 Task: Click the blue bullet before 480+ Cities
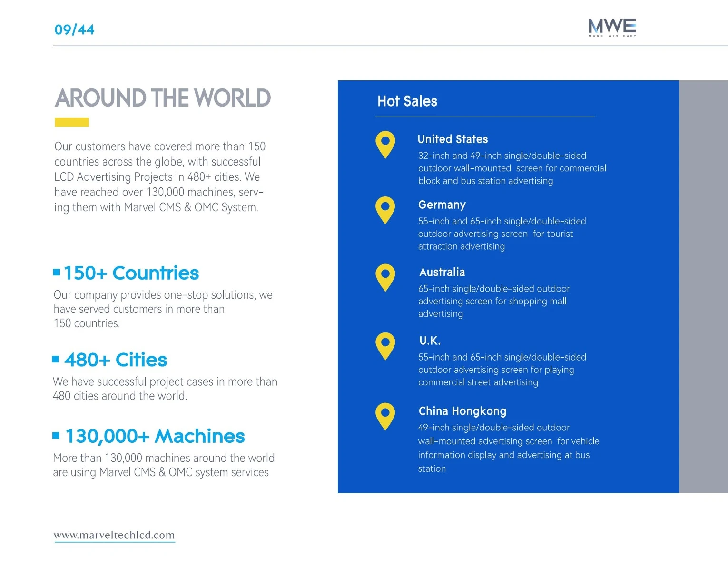56,359
